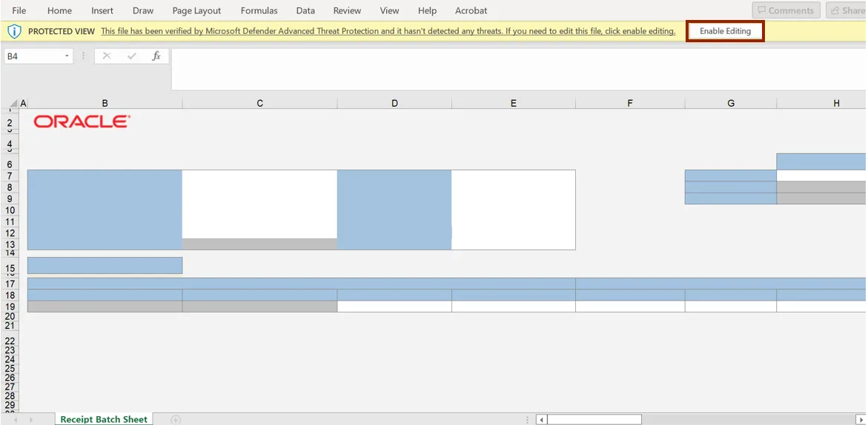Select column C header
Image resolution: width=868 pixels, height=425 pixels.
(x=259, y=104)
